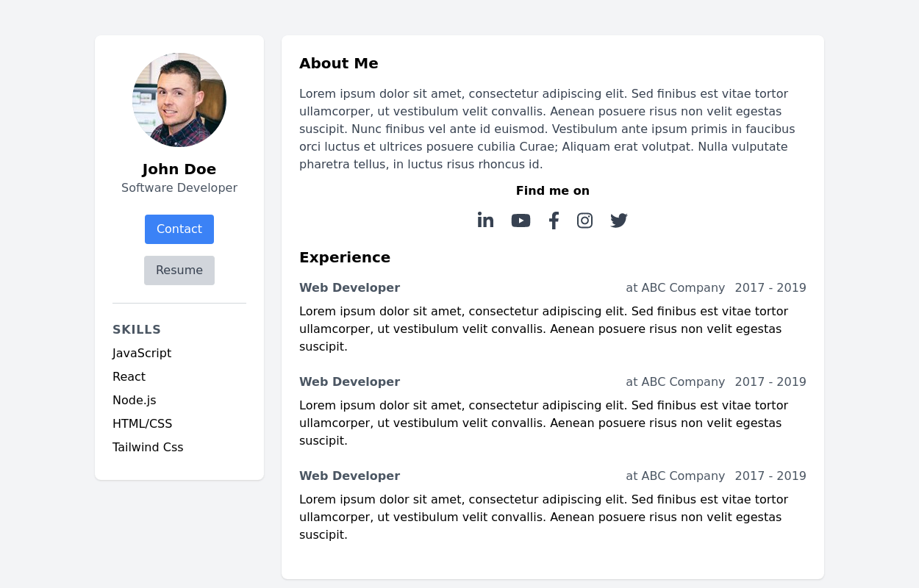Click the About Me heading
The image size is (919, 588).
coord(339,63)
